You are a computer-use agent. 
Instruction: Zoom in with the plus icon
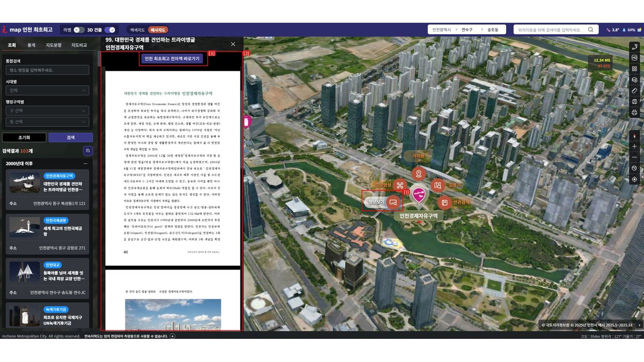coord(634,146)
